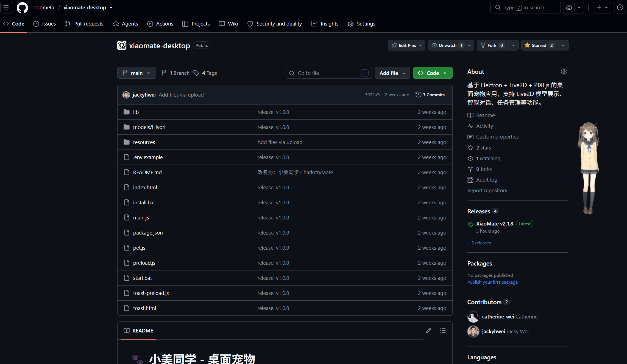Open jackyhwei's avatar in the commit row
Viewport: 627px width, 364px height.
(x=126, y=95)
